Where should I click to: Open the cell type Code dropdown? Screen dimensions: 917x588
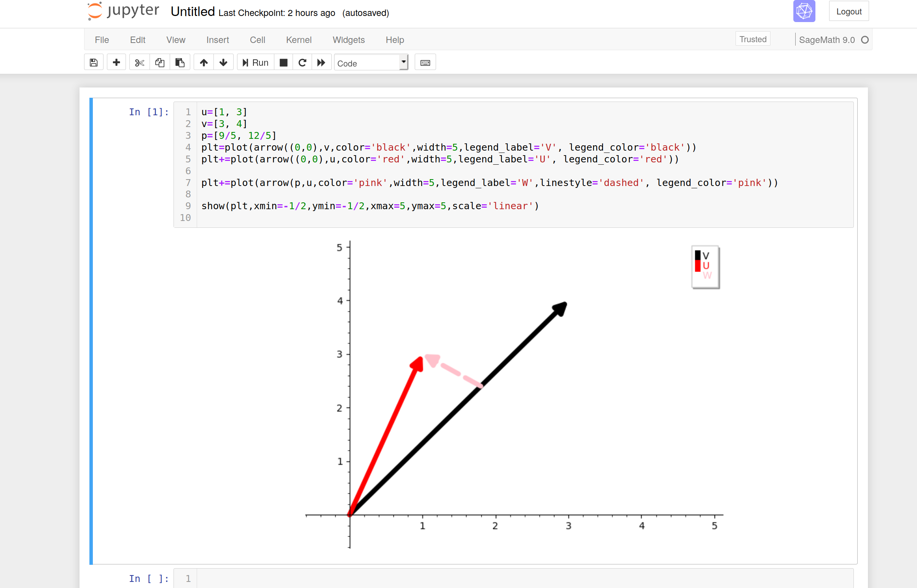click(x=371, y=63)
